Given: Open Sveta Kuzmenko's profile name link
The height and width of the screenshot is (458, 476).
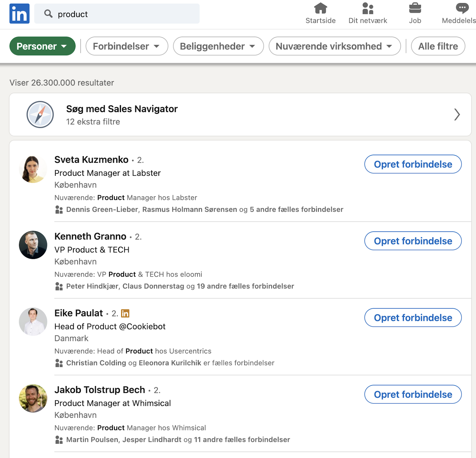Looking at the screenshot, I should click(x=91, y=160).
